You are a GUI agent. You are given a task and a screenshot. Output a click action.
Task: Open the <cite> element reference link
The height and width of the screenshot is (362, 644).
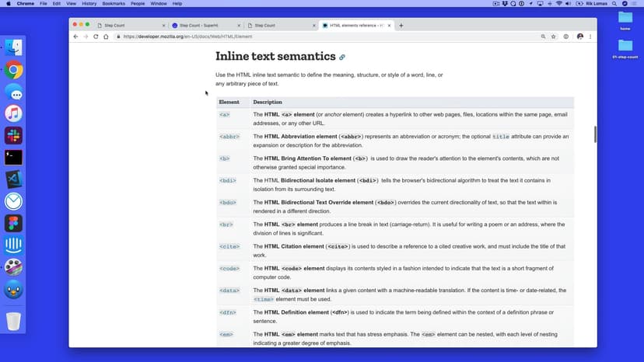(229, 246)
